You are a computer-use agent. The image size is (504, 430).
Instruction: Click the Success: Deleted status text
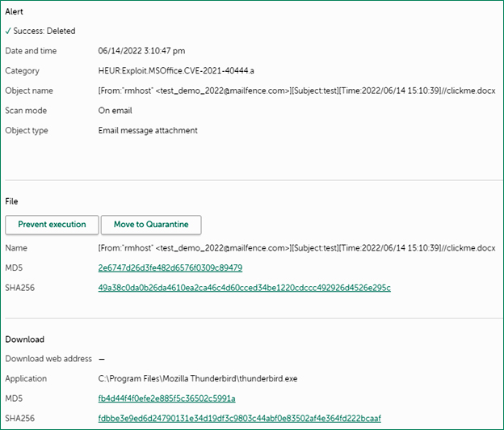click(x=44, y=32)
